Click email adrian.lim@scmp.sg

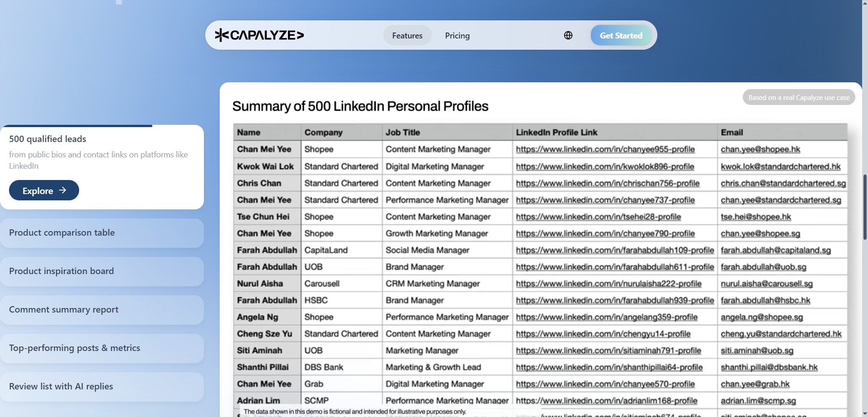pos(758,401)
